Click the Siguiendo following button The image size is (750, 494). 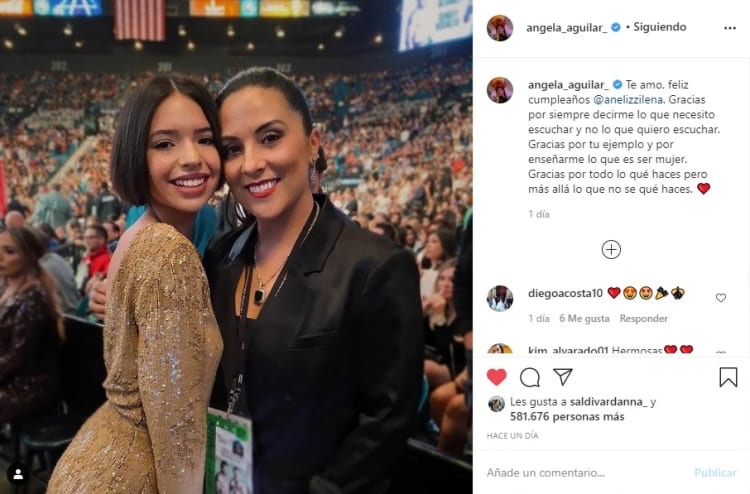(660, 27)
